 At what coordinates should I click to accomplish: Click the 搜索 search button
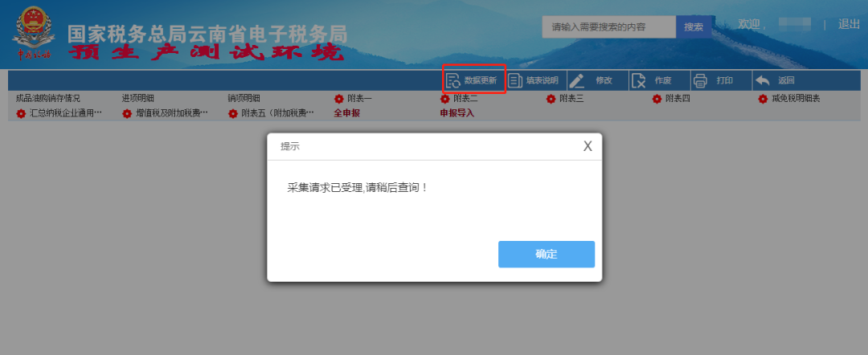pyautogui.click(x=694, y=27)
